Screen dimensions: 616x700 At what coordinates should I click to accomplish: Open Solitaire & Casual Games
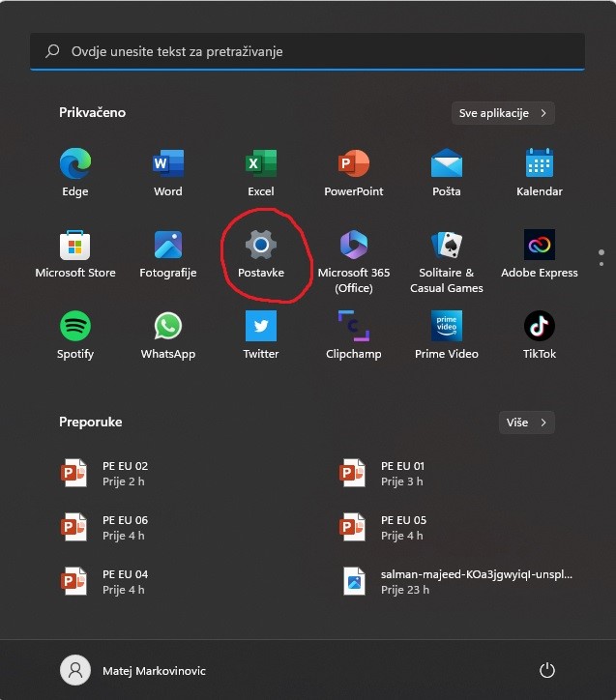point(447,261)
